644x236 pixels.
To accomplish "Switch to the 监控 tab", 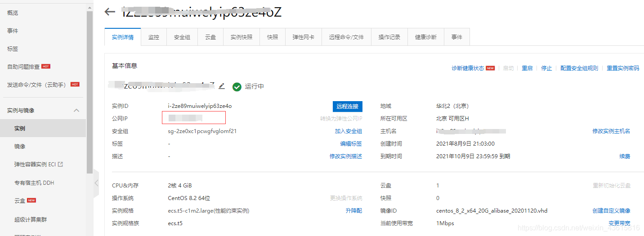I will click(x=154, y=37).
